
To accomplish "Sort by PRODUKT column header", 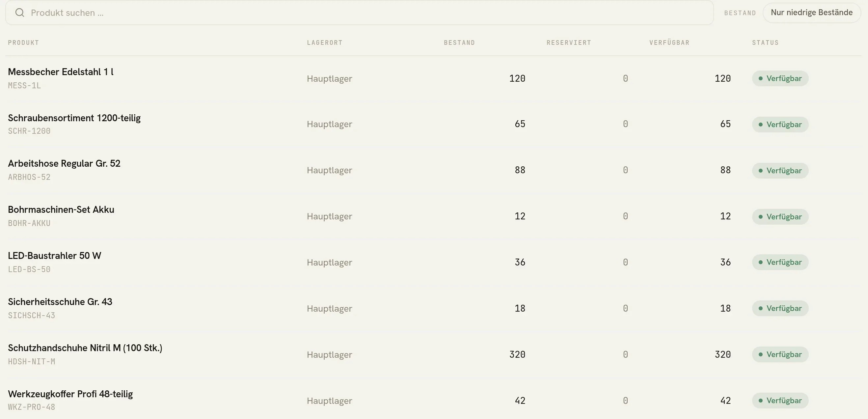I will [24, 42].
